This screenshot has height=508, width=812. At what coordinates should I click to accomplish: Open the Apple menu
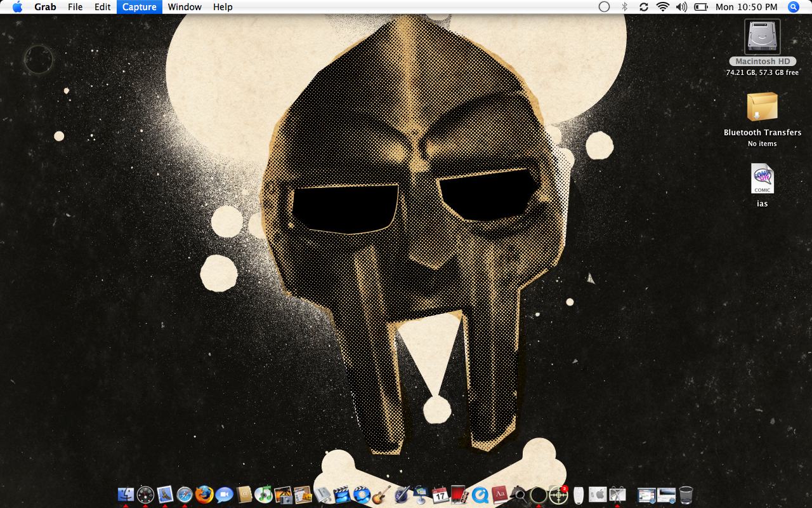[17, 7]
